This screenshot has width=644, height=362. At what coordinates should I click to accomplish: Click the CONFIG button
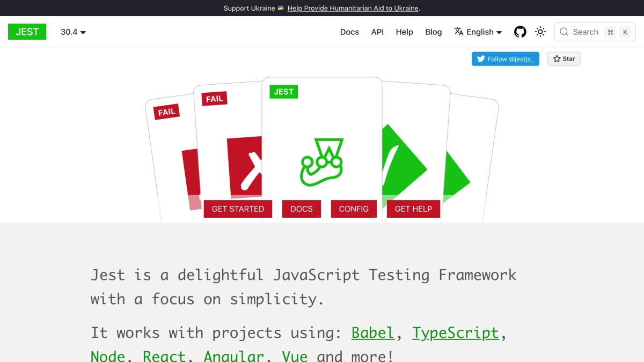(354, 209)
